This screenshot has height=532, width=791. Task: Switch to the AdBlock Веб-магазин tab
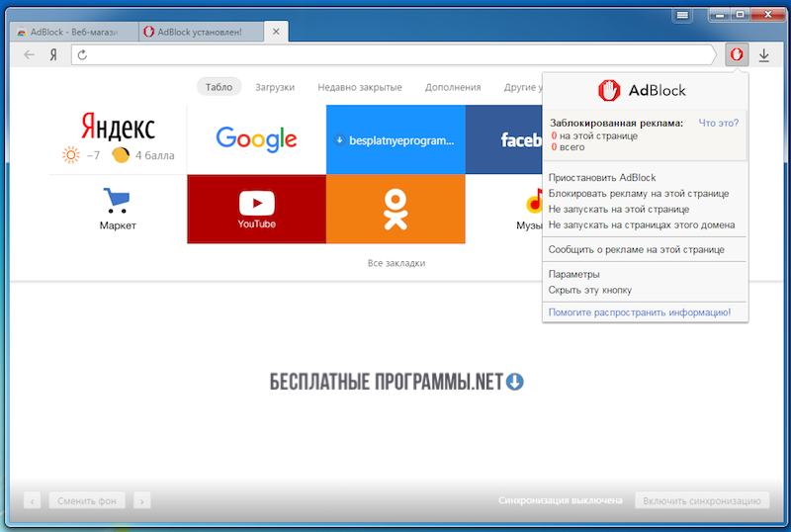pyautogui.click(x=73, y=32)
